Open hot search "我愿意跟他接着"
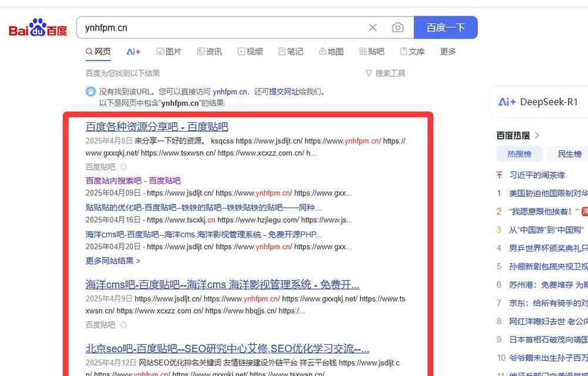The width and height of the screenshot is (588, 376). 544,211
